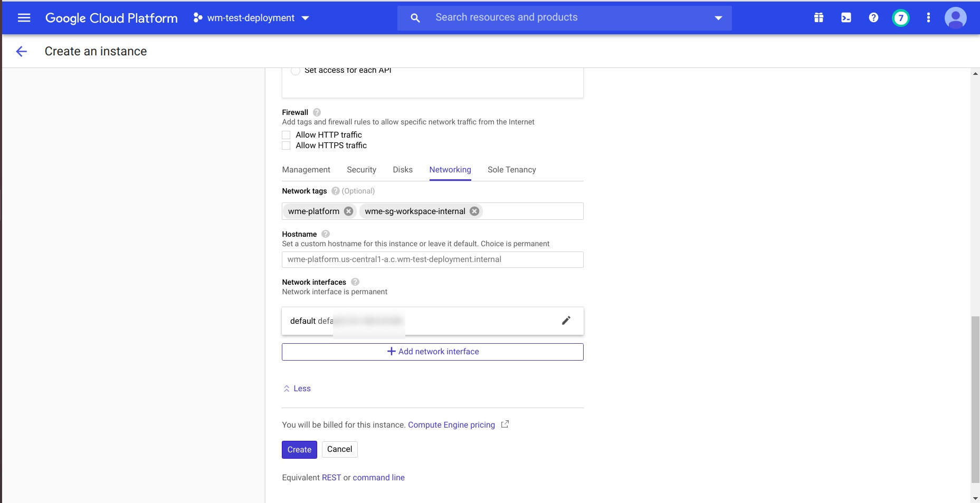
Task: Switch to the Management tab
Action: pyautogui.click(x=306, y=170)
